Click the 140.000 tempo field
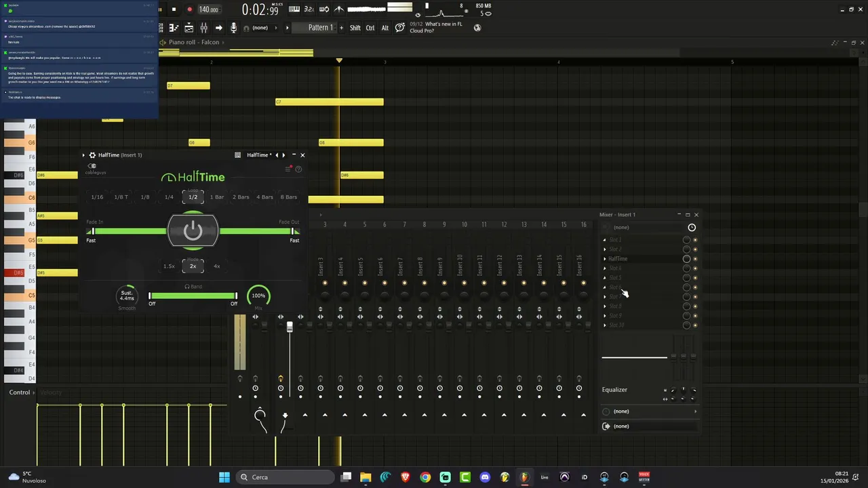Image resolution: width=868 pixels, height=488 pixels. pyautogui.click(x=208, y=9)
